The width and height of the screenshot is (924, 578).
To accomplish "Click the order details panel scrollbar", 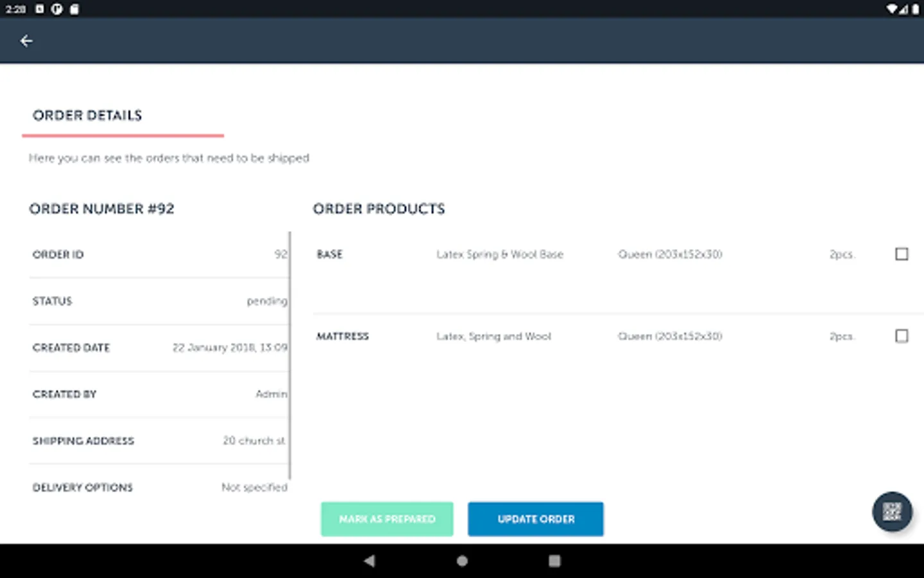I will (x=290, y=355).
